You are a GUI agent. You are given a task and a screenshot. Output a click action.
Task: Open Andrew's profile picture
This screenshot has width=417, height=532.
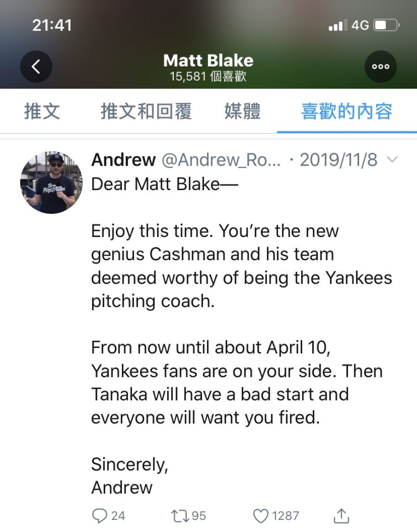tap(51, 182)
